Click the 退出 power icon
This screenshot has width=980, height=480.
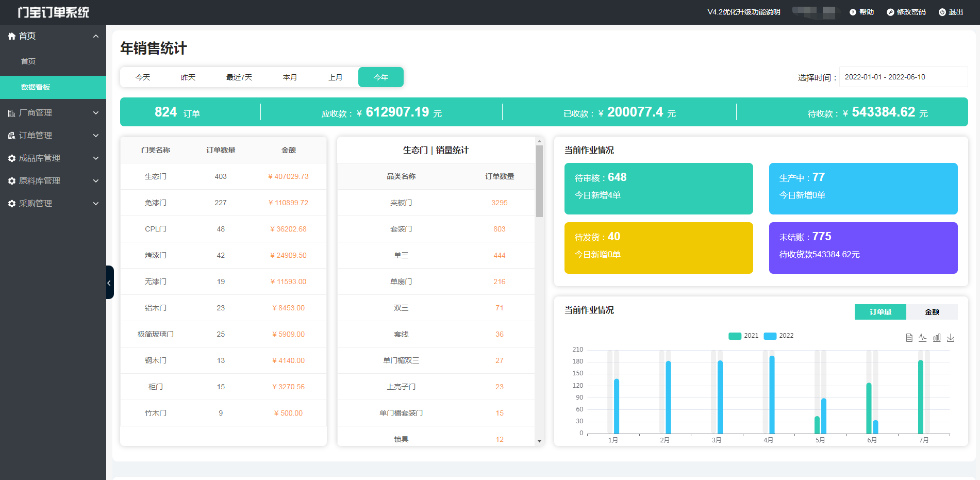(942, 12)
